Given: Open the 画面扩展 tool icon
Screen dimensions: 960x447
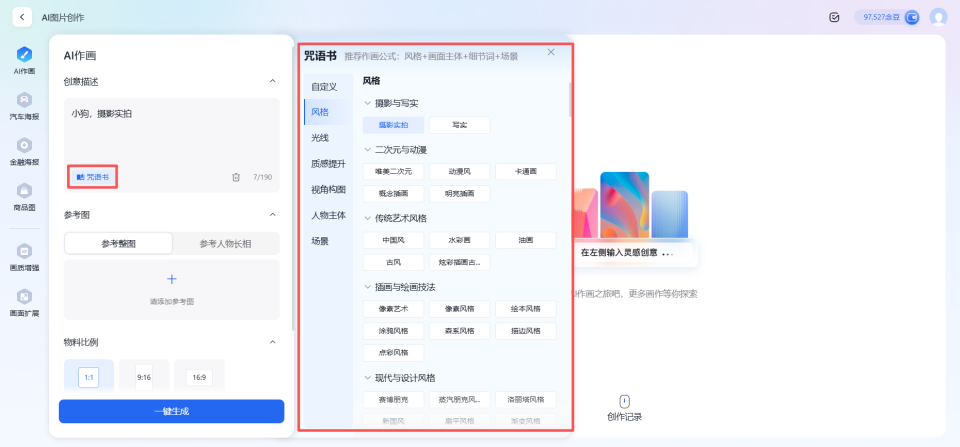Looking at the screenshot, I should point(24,296).
